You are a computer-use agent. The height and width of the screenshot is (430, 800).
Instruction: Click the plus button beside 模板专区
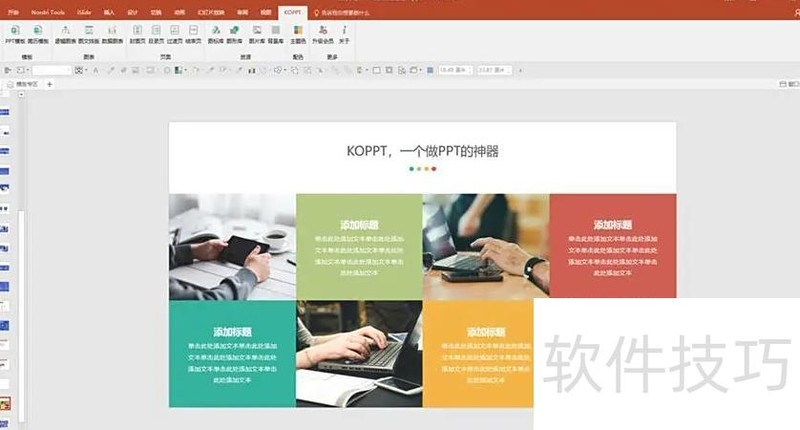pyautogui.click(x=49, y=84)
